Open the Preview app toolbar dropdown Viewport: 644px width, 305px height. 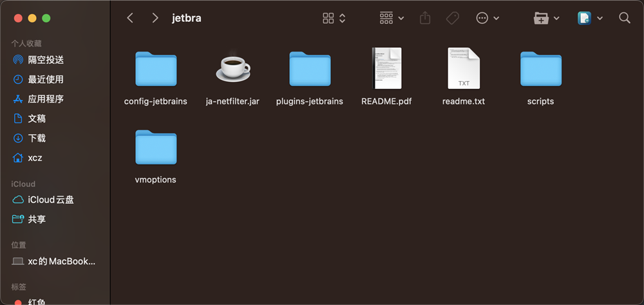pos(590,18)
